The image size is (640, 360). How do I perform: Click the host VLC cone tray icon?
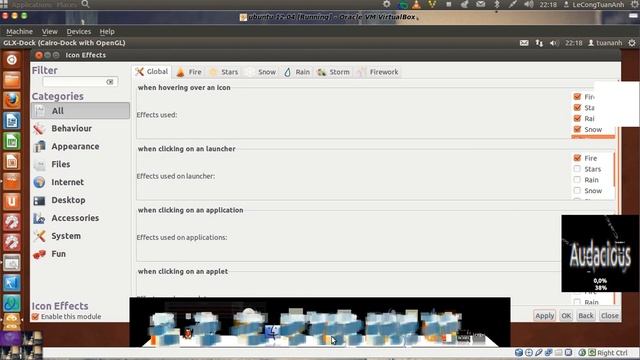416,4
